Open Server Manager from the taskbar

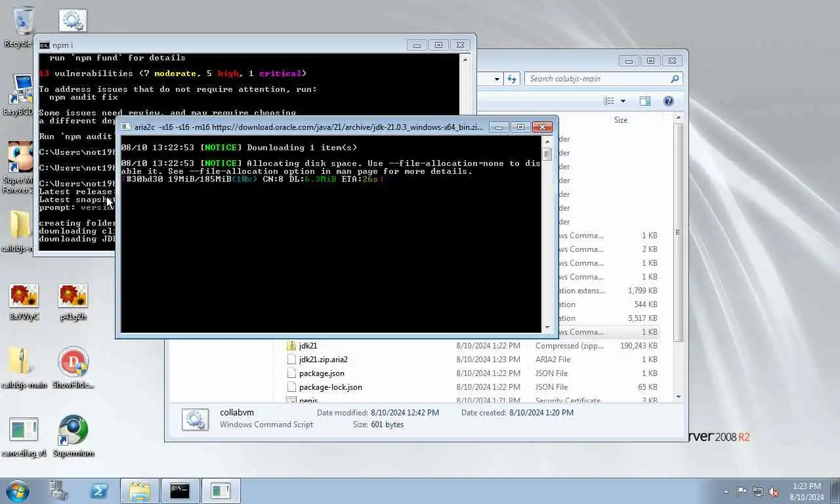[58, 491]
